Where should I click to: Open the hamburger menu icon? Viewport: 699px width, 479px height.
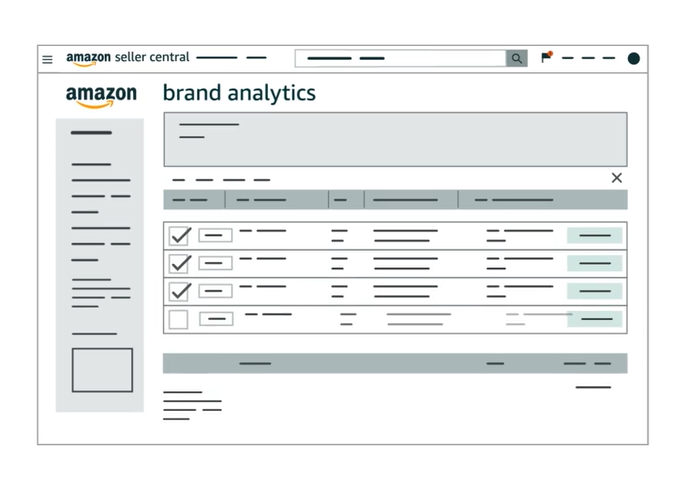[x=47, y=59]
